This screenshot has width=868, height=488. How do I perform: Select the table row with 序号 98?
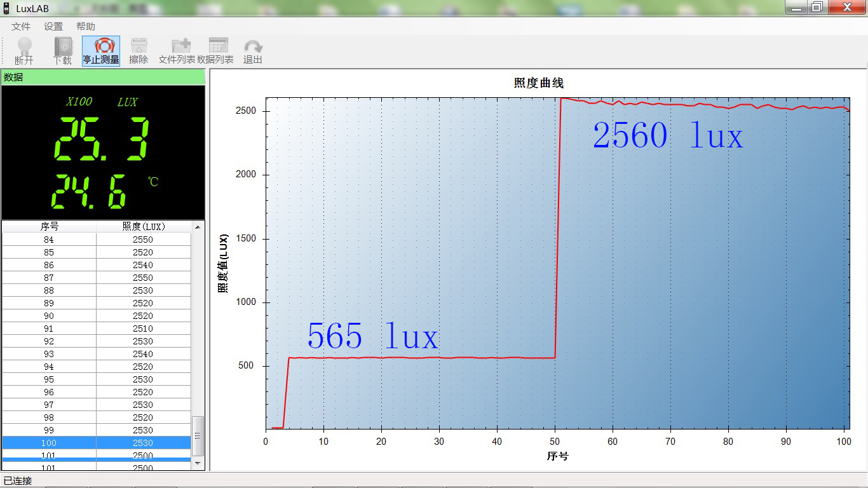[97, 417]
